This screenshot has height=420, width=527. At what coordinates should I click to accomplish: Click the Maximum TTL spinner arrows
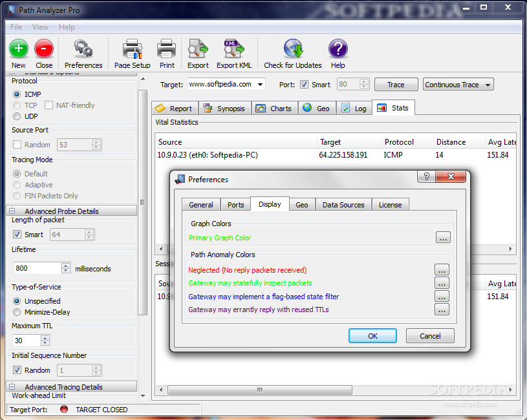pyautogui.click(x=45, y=341)
